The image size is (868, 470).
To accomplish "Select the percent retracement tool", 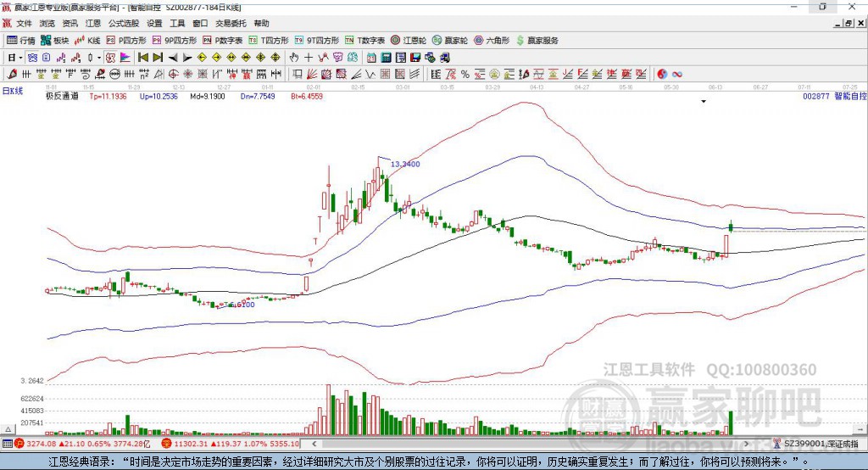I will click(465, 74).
